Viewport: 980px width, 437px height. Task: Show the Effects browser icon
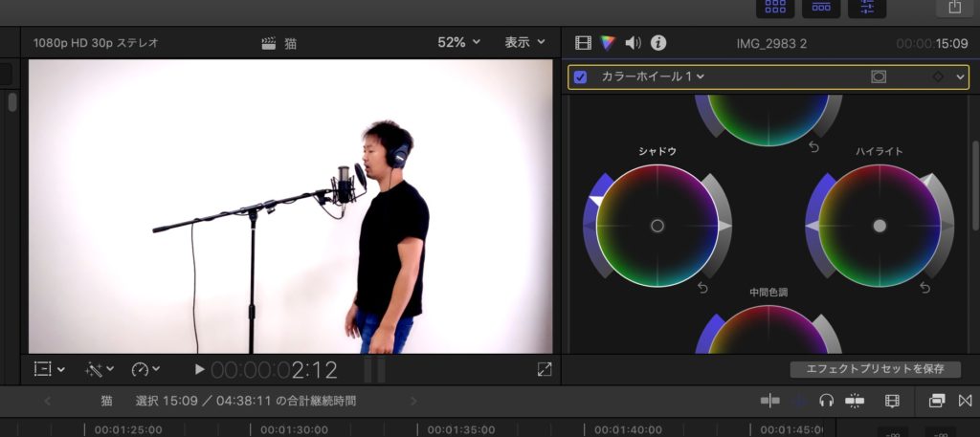937,401
